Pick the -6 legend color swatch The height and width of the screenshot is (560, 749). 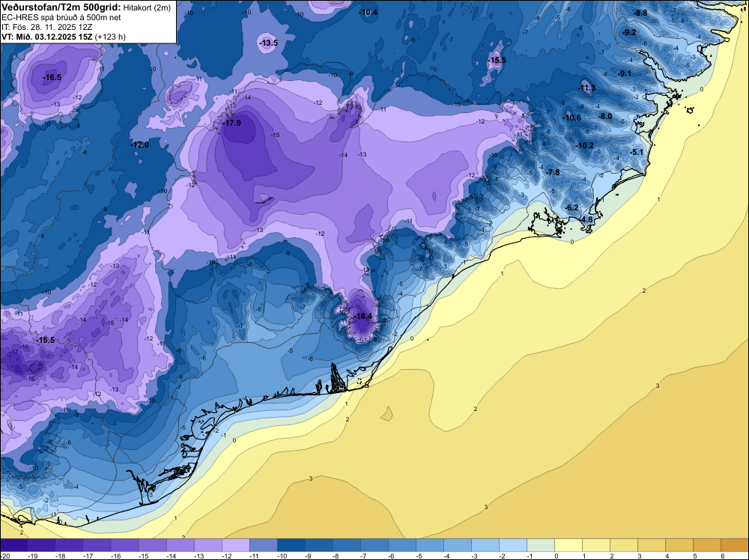(402, 545)
